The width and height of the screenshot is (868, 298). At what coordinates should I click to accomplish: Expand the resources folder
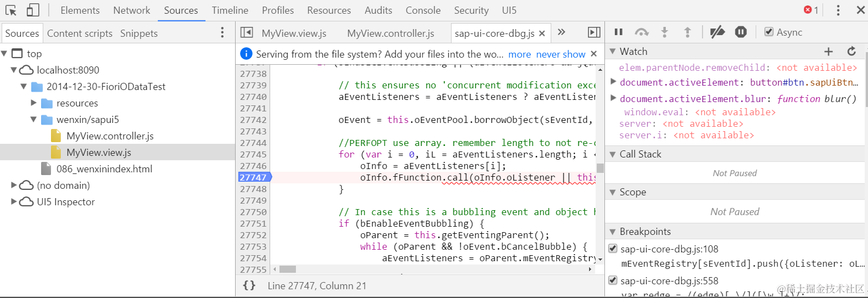click(33, 103)
